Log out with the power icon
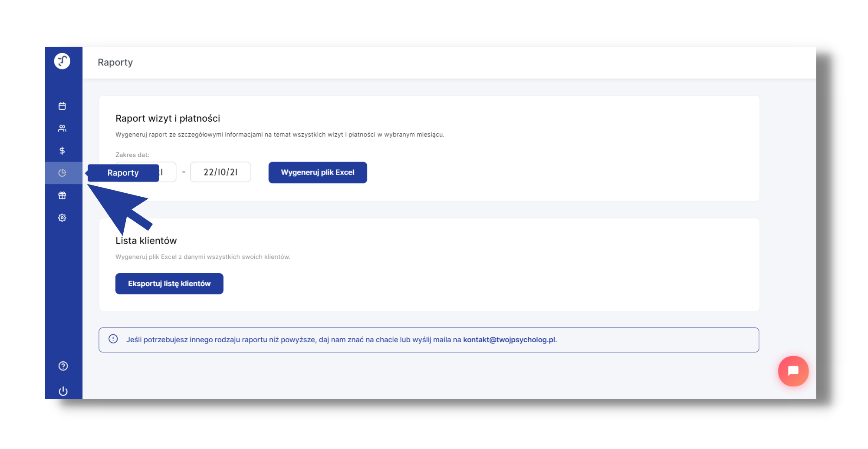868x449 pixels. click(x=63, y=391)
